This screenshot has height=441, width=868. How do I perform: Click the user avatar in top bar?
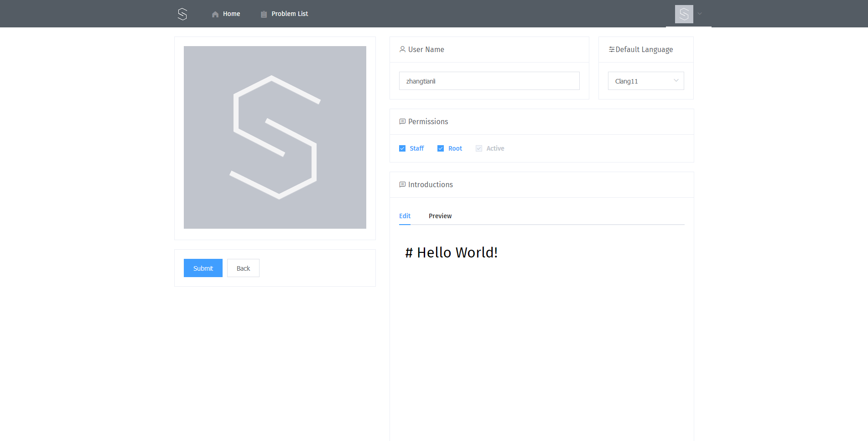coord(684,14)
